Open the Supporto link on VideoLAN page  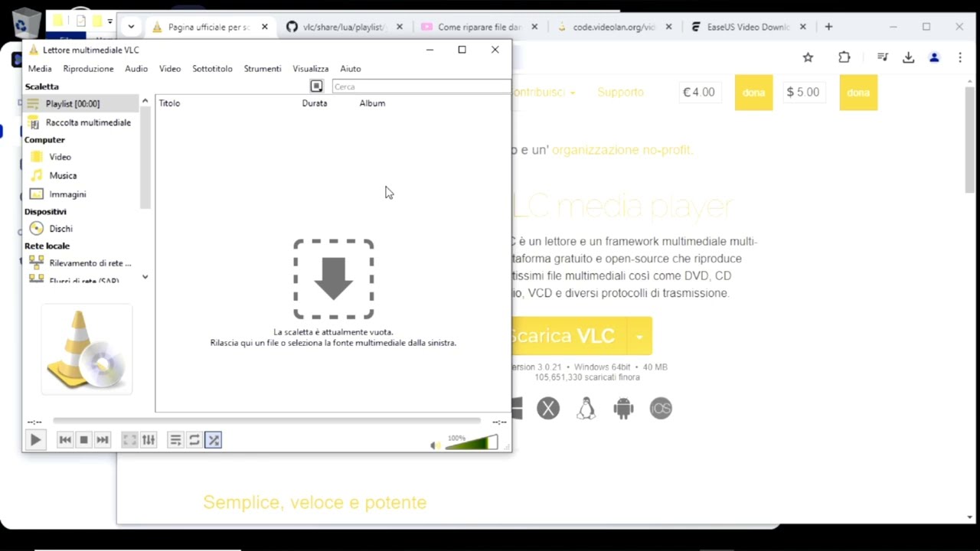pyautogui.click(x=620, y=92)
